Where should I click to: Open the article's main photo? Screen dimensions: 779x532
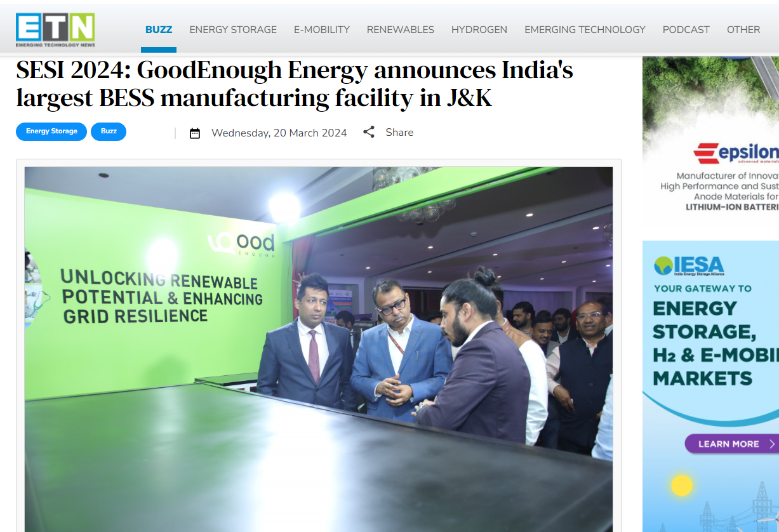[319, 349]
